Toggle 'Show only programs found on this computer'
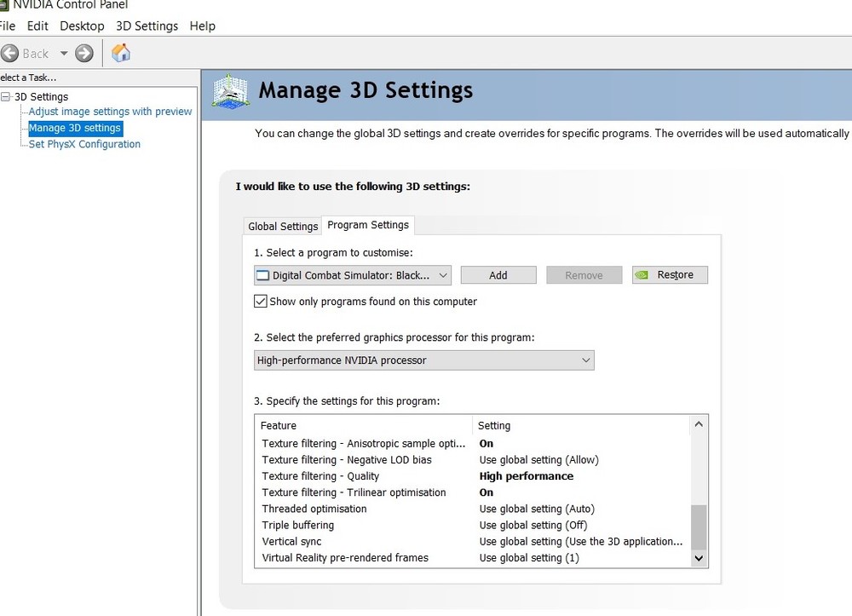This screenshot has height=616, width=852. 261,302
